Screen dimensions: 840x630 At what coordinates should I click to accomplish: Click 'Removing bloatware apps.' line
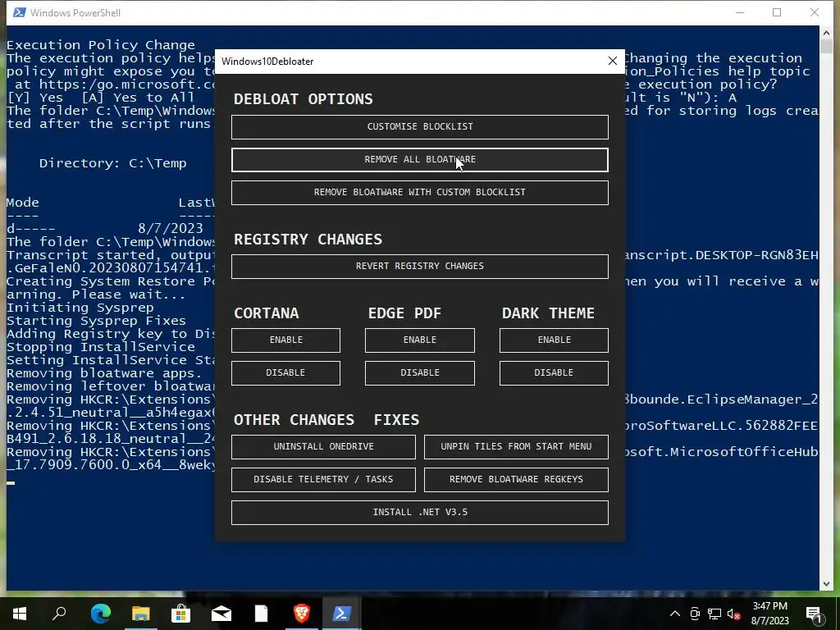pos(104,373)
